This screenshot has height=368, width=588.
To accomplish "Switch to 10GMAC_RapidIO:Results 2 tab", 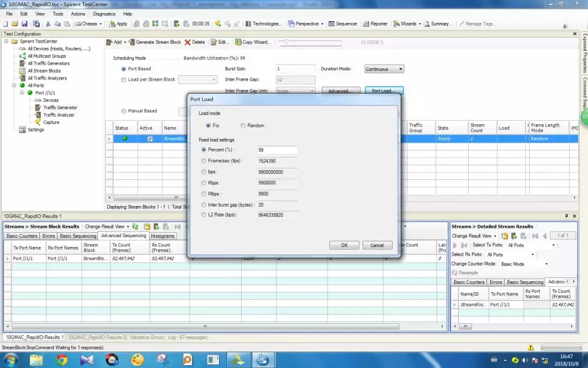I will pos(97,337).
